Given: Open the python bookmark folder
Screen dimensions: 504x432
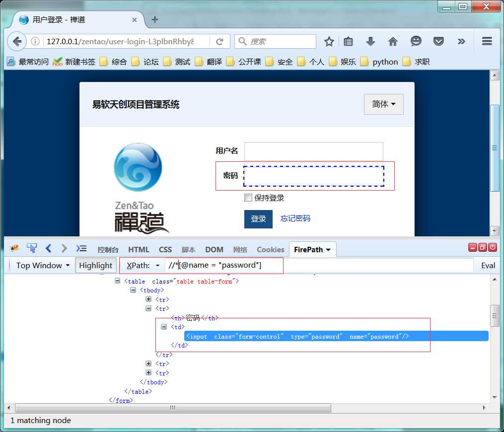Looking at the screenshot, I should (x=379, y=62).
